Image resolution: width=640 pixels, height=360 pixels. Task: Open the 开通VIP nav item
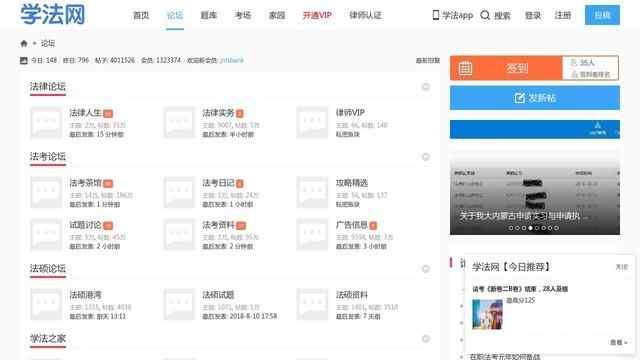click(317, 16)
